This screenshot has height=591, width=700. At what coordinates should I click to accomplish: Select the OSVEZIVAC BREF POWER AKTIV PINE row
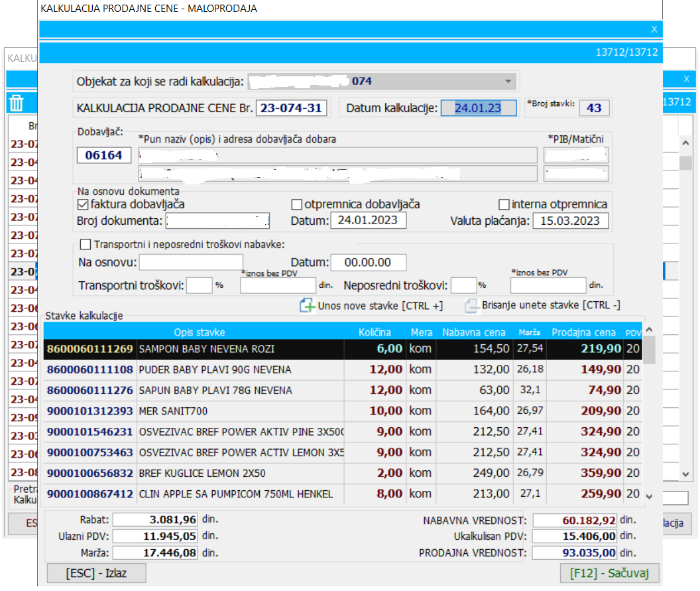(x=343, y=432)
